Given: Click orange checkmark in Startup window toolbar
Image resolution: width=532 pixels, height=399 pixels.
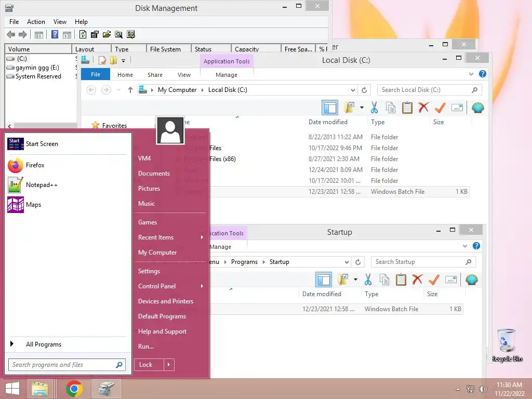Looking at the screenshot, I should (x=434, y=280).
